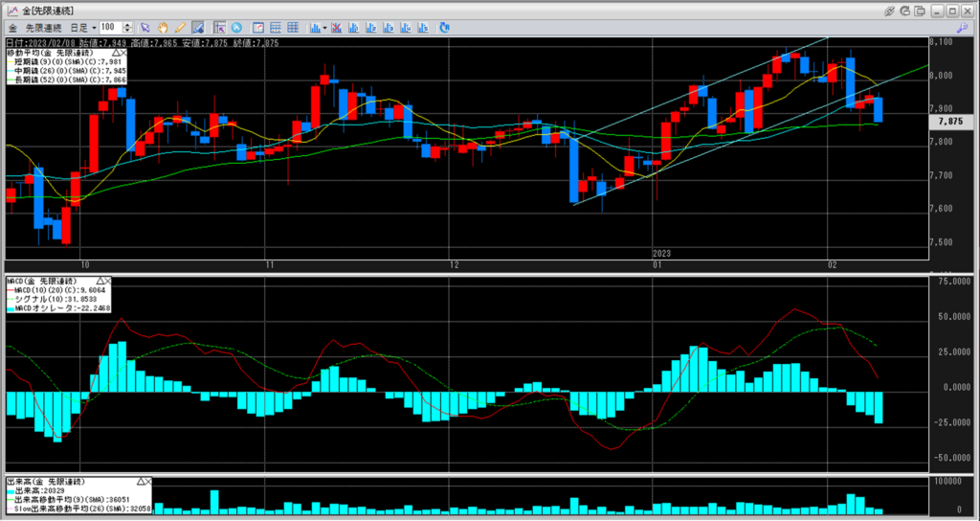Click the horizontal list layout icon

pos(275,28)
